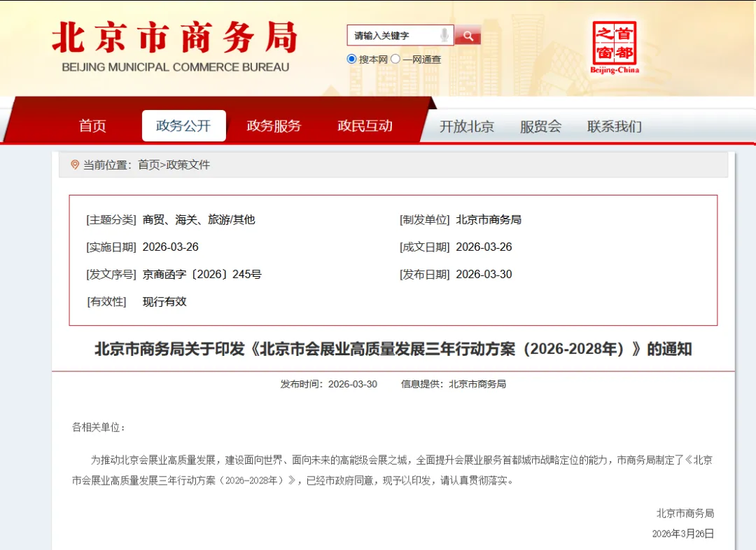
Task: Click the 北京市商务局 signature under the body
Action: (685, 514)
